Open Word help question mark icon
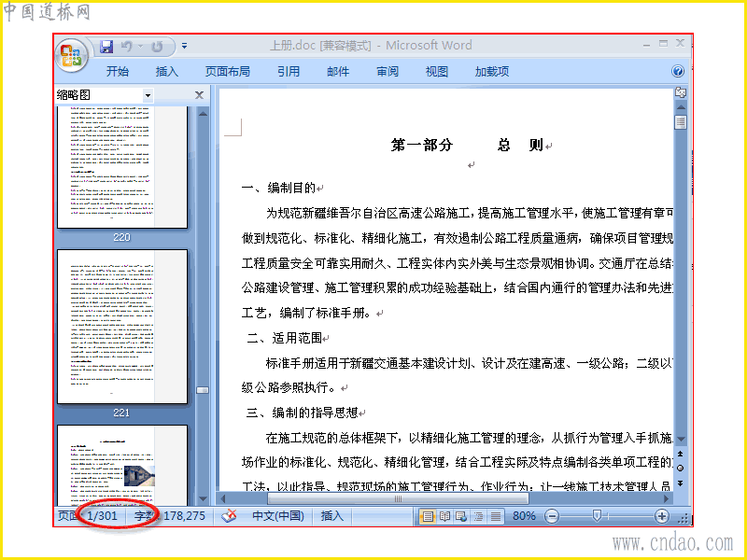Screen dimensions: 747x560 tap(678, 71)
